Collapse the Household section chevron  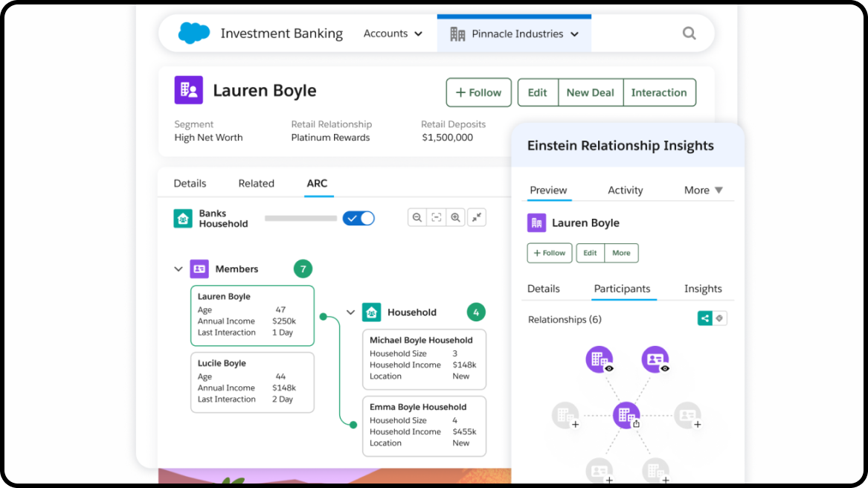[350, 312]
